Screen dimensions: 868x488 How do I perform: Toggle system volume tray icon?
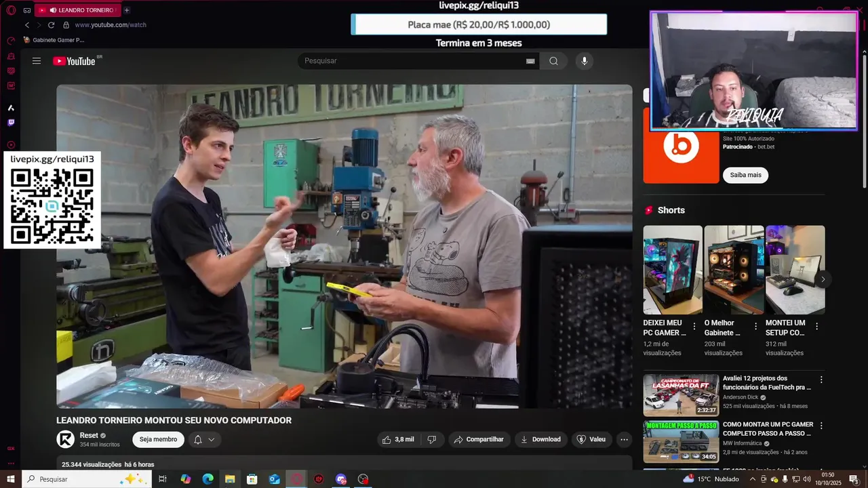click(x=806, y=479)
